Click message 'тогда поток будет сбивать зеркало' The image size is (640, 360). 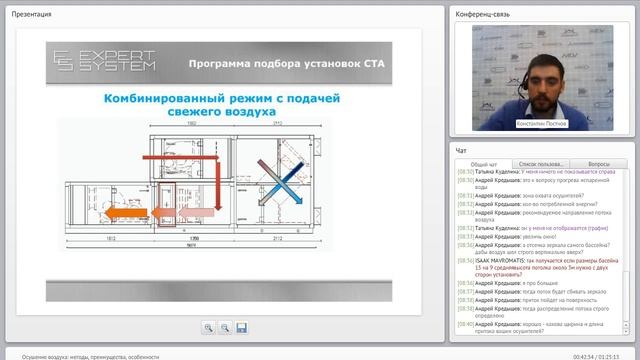532,291
